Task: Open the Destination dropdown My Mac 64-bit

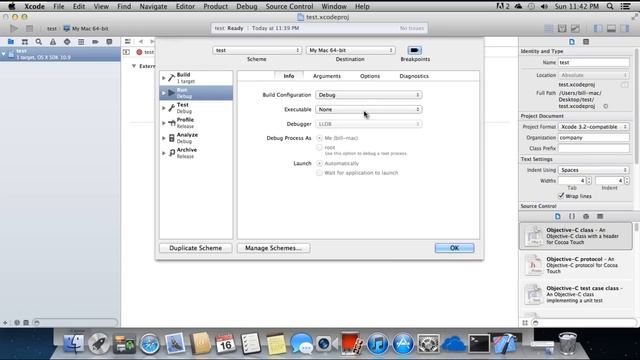Action: click(350, 50)
